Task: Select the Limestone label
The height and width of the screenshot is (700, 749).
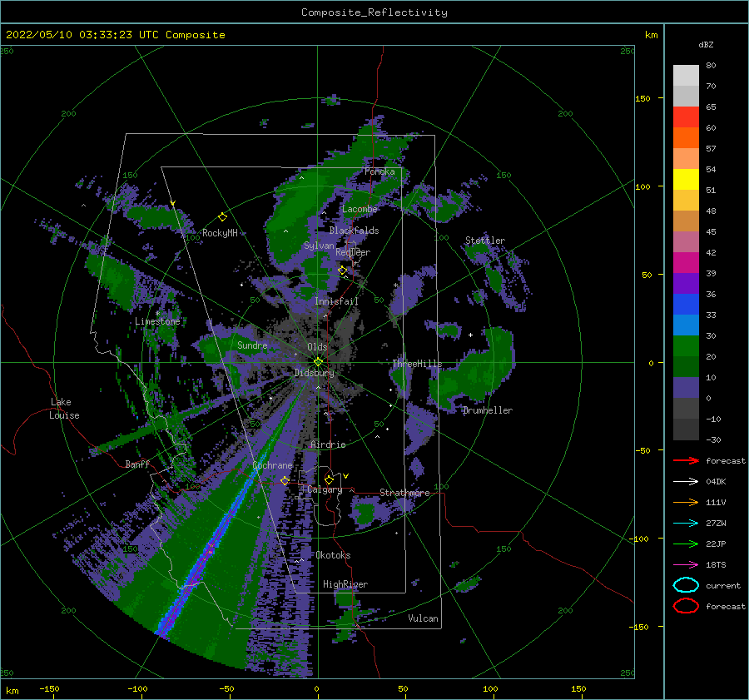Action: click(157, 321)
